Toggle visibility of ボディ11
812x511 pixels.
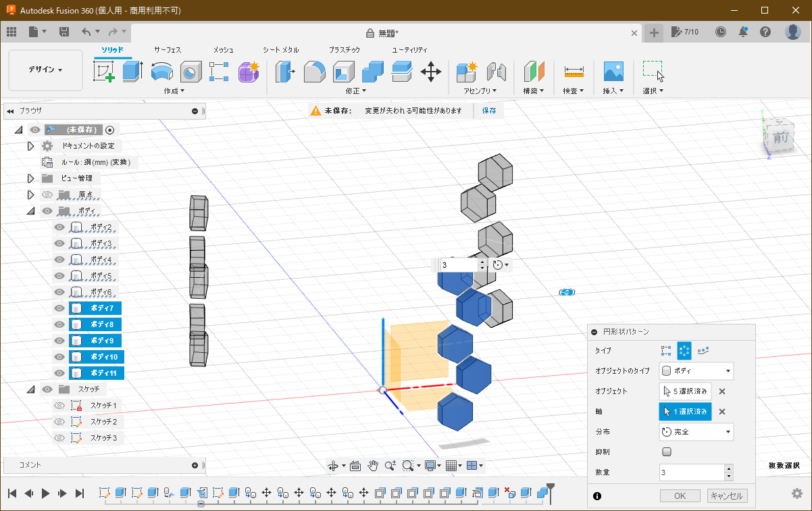[x=59, y=373]
